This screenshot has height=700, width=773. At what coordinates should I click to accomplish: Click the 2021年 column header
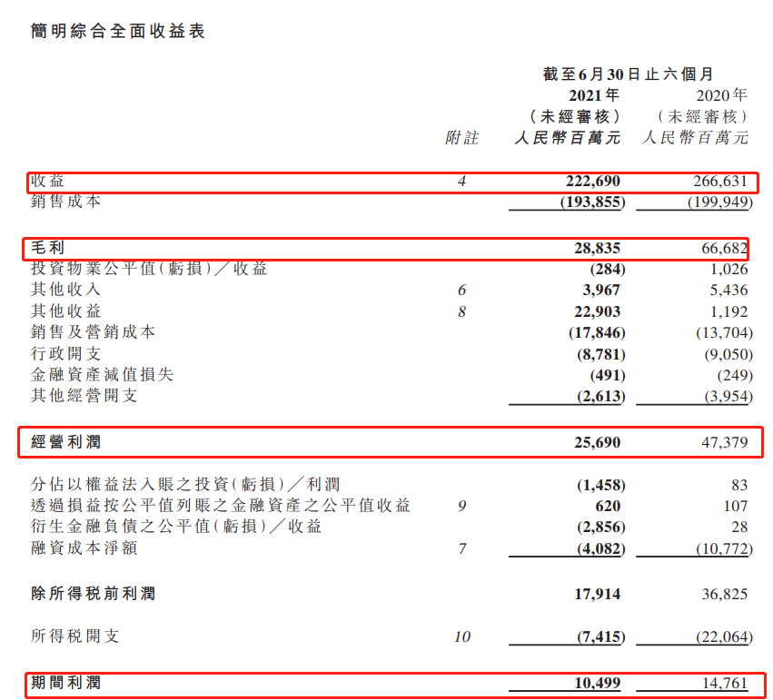point(593,95)
